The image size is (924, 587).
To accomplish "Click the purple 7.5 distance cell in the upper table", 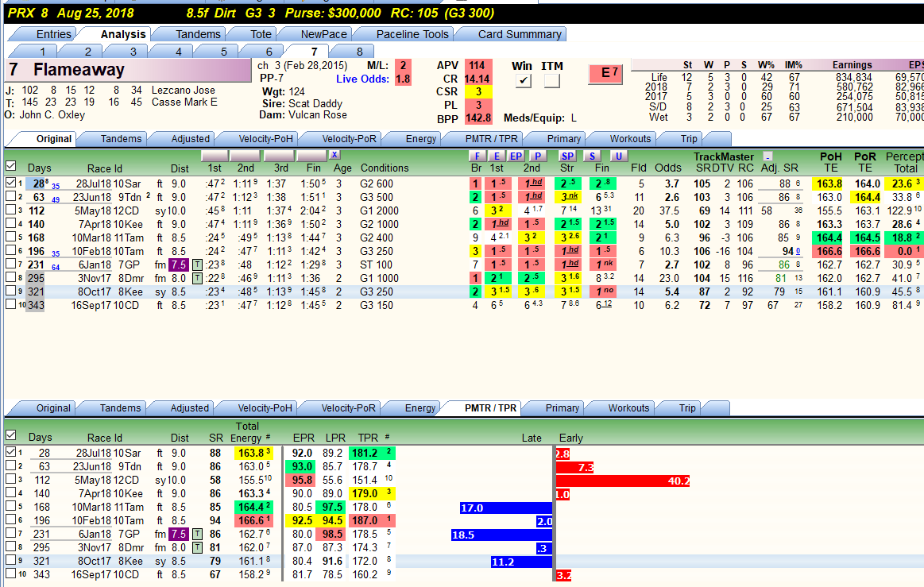I will (x=179, y=265).
